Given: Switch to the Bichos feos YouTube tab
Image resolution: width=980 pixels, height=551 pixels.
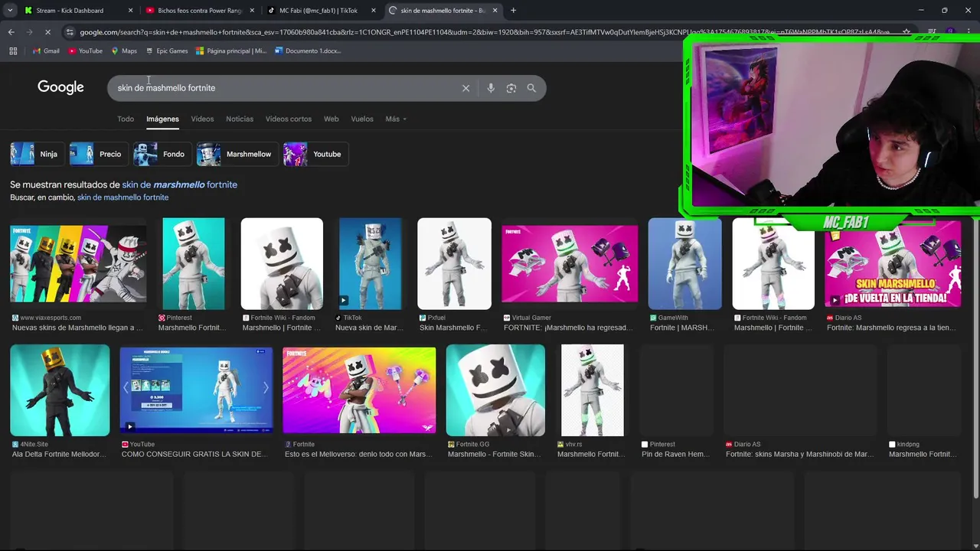Looking at the screenshot, I should tap(199, 11).
